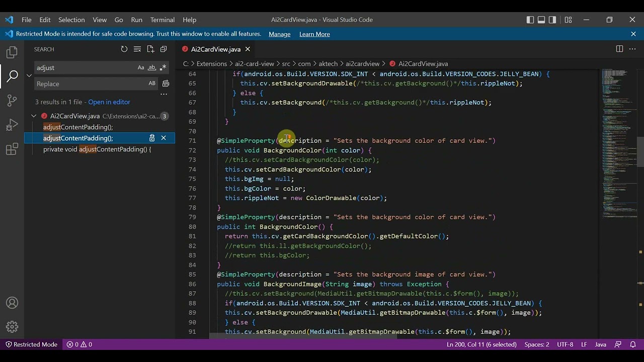Collapse the Ai2CardView.java search results group

[x=34, y=116]
